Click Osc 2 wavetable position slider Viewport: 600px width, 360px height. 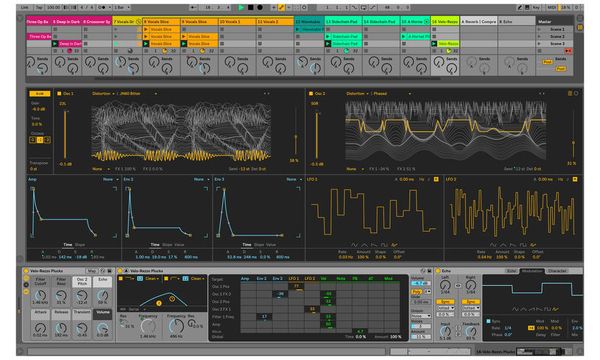(x=573, y=132)
